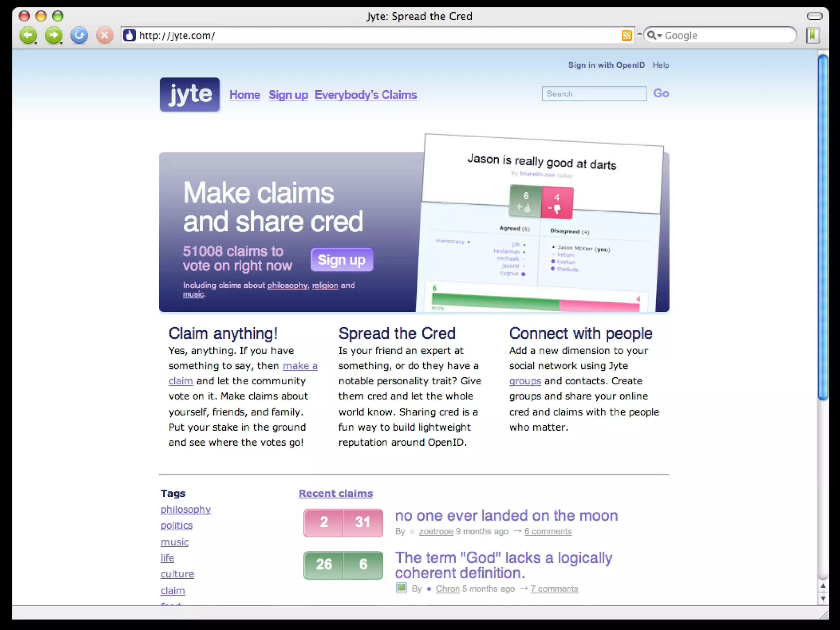
Task: Go to the Home navigation link
Action: point(244,95)
